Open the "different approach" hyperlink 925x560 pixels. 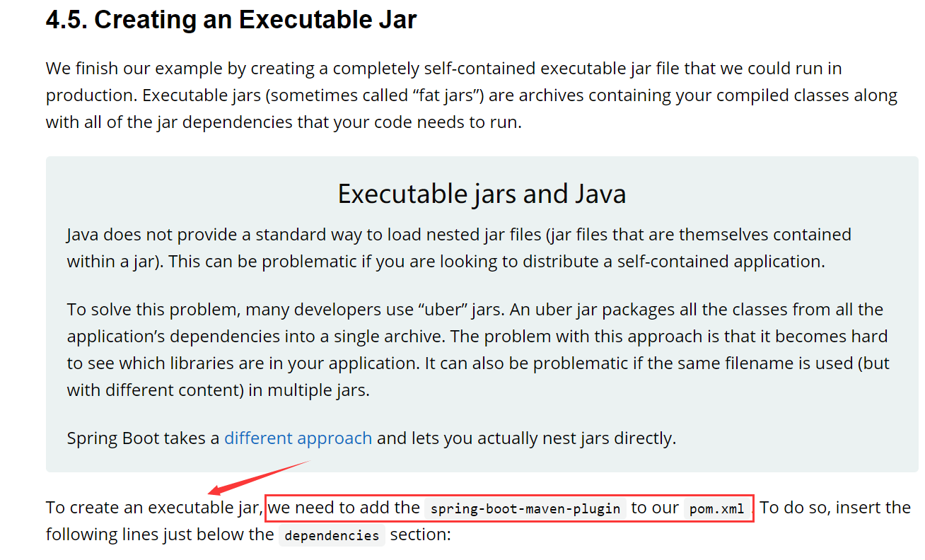tap(298, 438)
